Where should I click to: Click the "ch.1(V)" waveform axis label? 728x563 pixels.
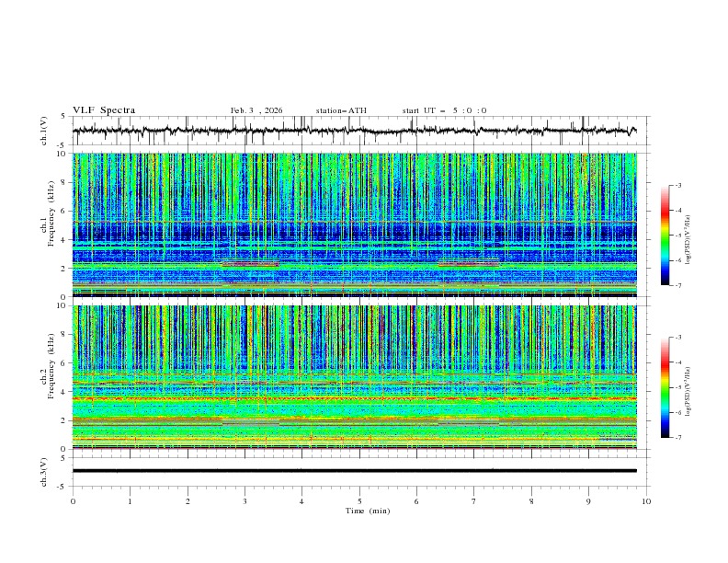coord(44,131)
